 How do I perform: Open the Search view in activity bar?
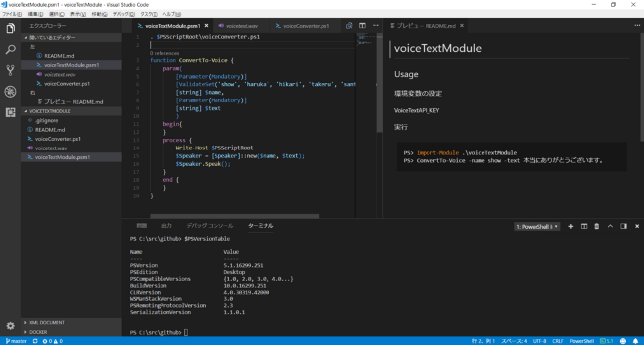coord(10,49)
